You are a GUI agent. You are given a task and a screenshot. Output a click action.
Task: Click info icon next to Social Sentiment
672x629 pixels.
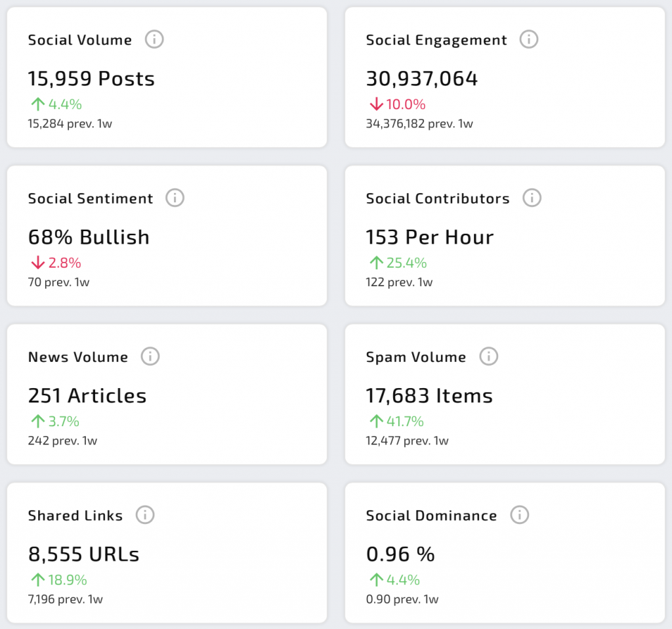tap(175, 198)
